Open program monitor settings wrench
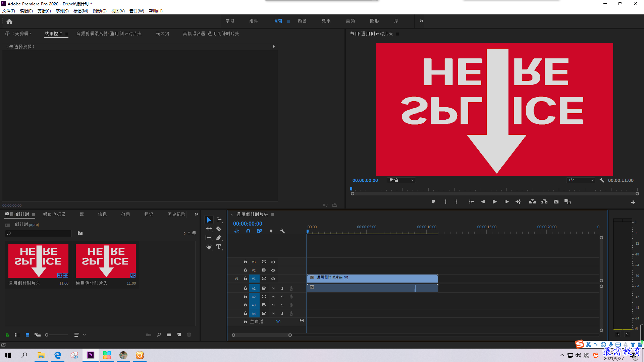644x362 pixels. [x=602, y=180]
